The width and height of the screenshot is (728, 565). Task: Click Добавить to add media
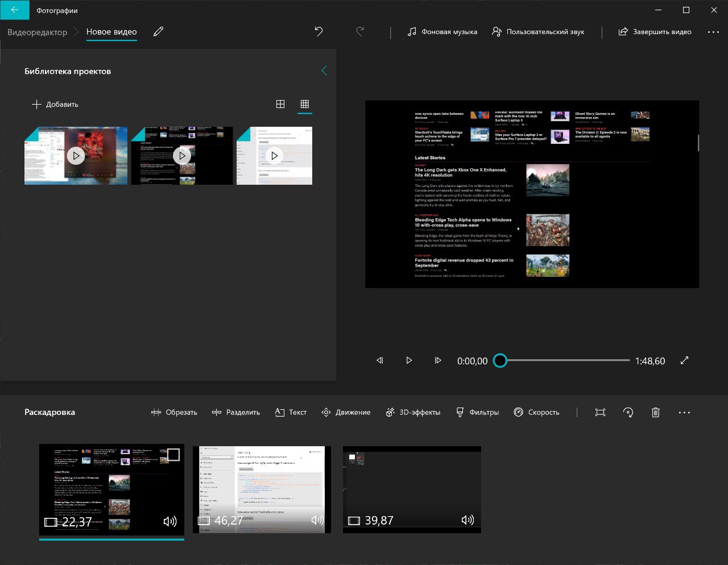[x=55, y=104]
